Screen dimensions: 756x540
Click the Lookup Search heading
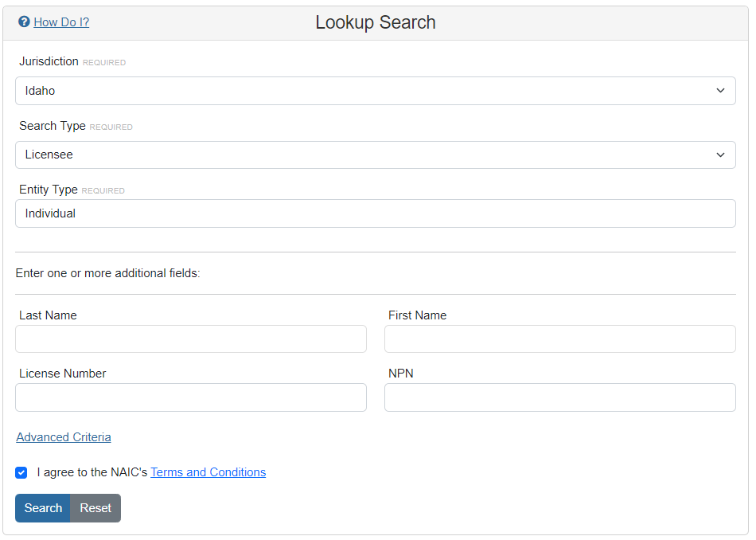376,22
